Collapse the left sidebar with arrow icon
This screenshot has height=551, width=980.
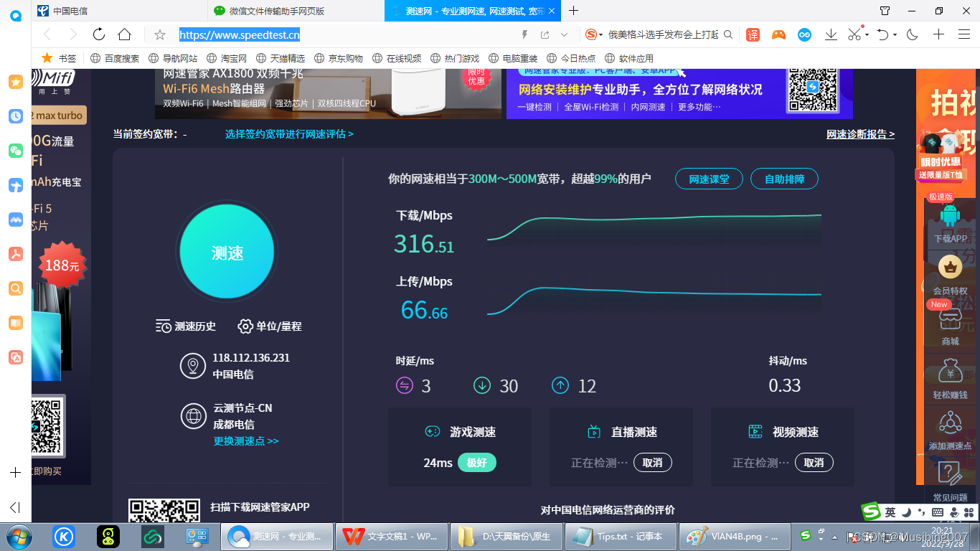click(15, 507)
